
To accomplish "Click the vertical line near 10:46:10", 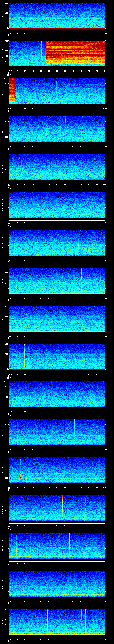I will (x=26, y=14).
